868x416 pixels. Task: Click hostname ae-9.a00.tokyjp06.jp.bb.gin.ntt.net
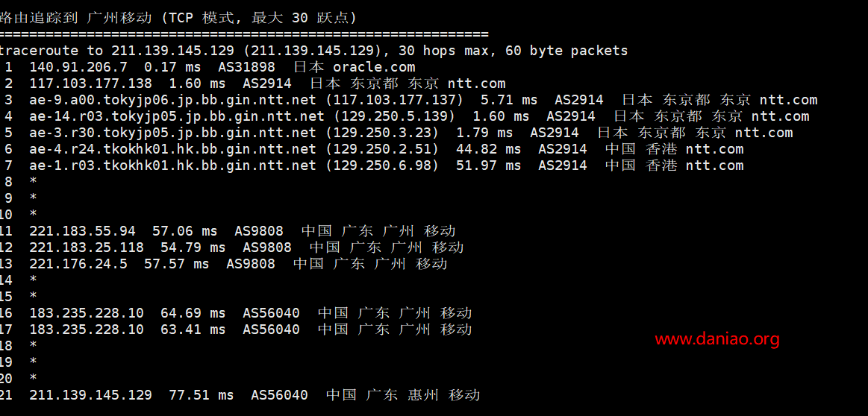pos(172,100)
